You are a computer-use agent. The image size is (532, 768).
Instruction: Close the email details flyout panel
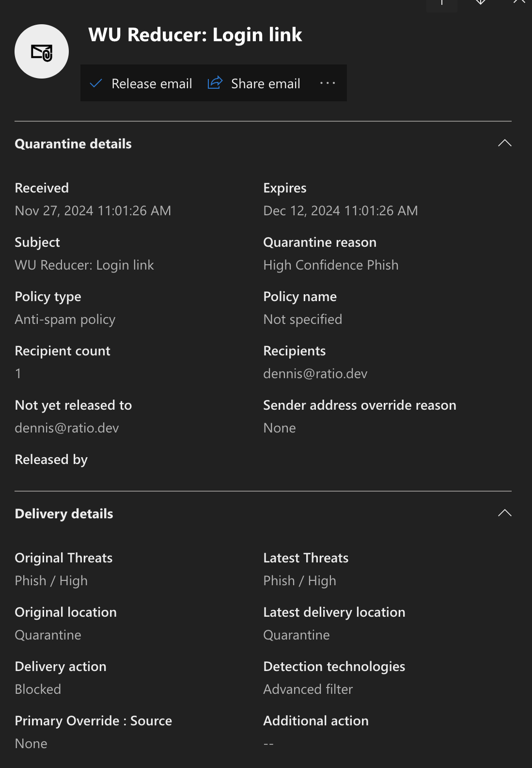[519, 2]
